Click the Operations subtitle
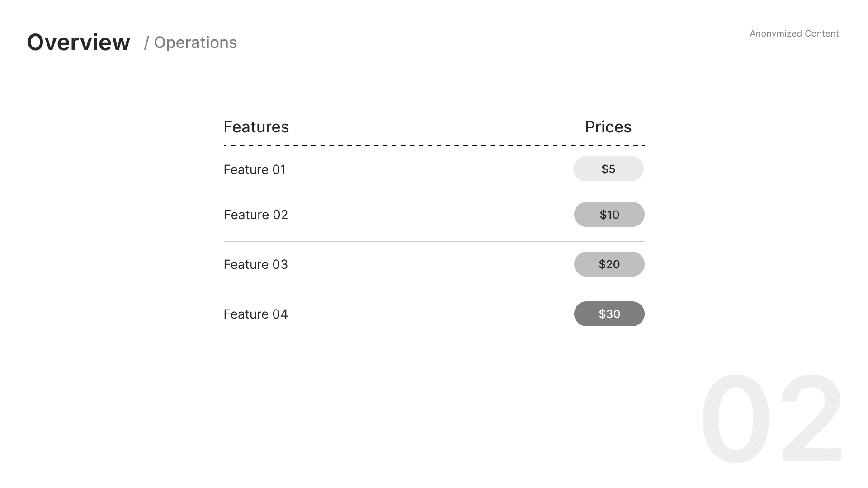The image size is (868, 488). click(195, 42)
